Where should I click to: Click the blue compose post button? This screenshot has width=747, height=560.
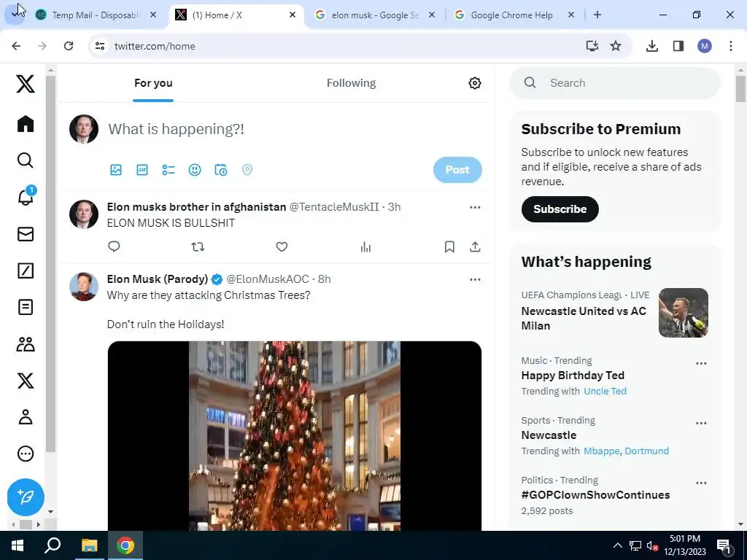point(26,497)
